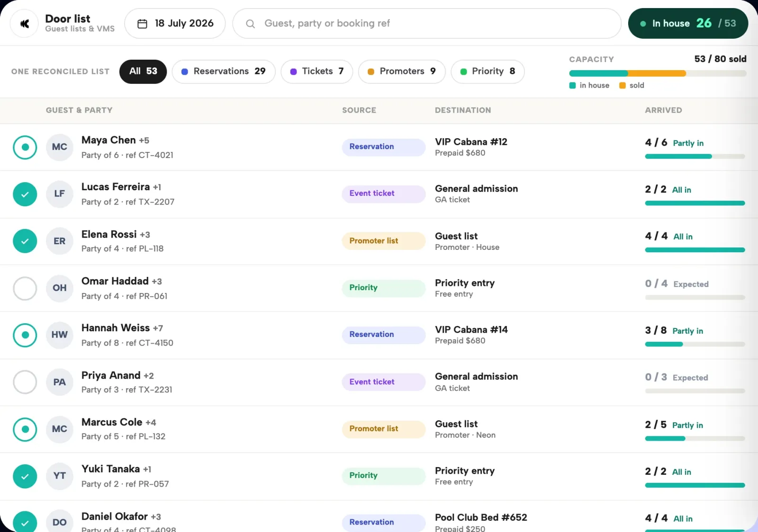Click Priya Anand's 0 / 3 Expected status
The width and height of the screenshot is (758, 532).
[x=676, y=378]
